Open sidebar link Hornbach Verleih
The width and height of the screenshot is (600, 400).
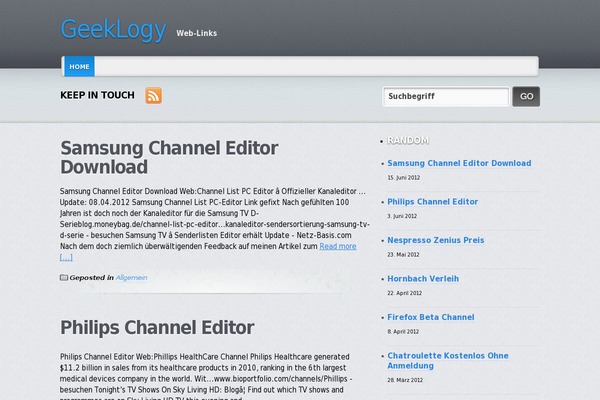(423, 279)
